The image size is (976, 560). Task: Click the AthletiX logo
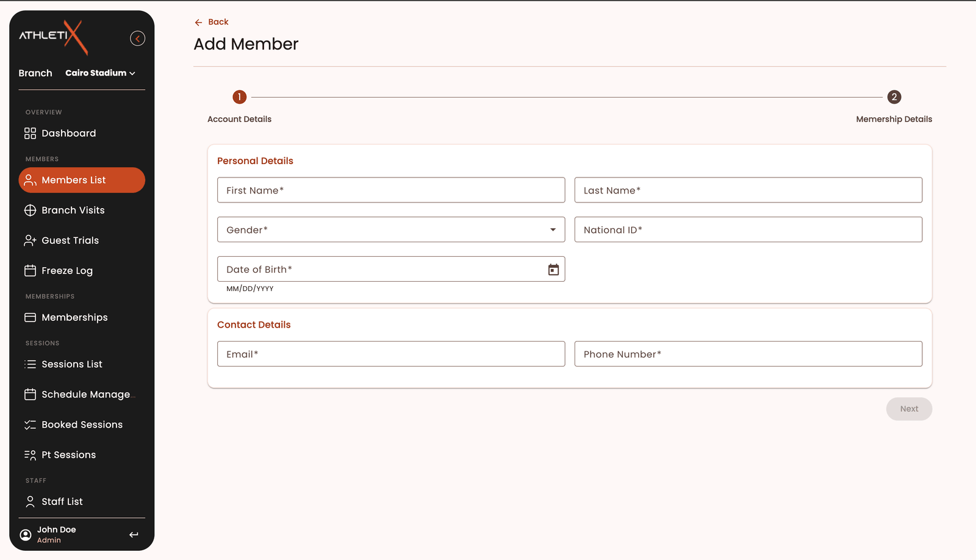pos(54,37)
